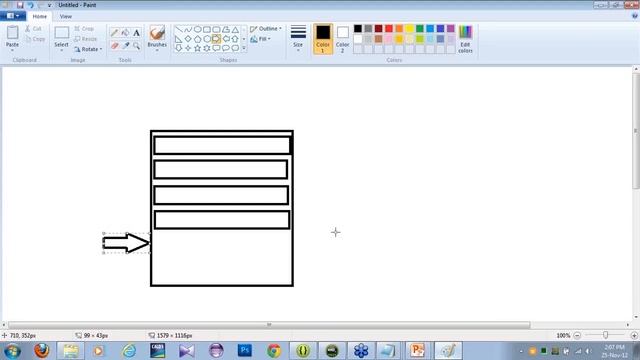
Task: Choose the Left arrow shape
Action: 226,39
